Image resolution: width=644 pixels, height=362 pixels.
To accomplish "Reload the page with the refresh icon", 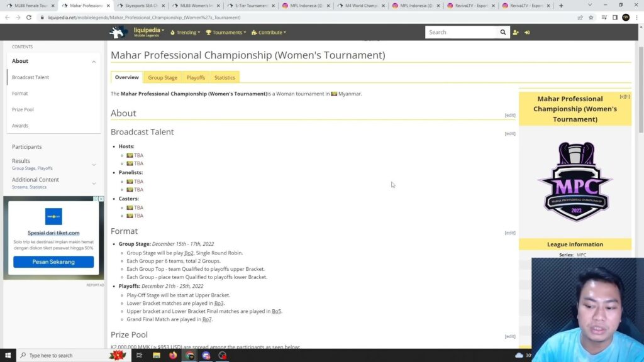I will pos(29,18).
